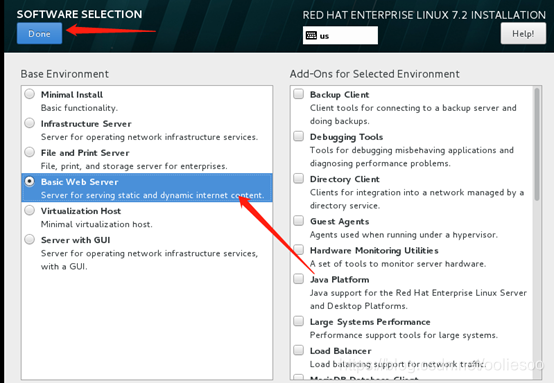Tick the Load Balancer checkbox
Viewport: 554px width, 383px height.
click(299, 350)
